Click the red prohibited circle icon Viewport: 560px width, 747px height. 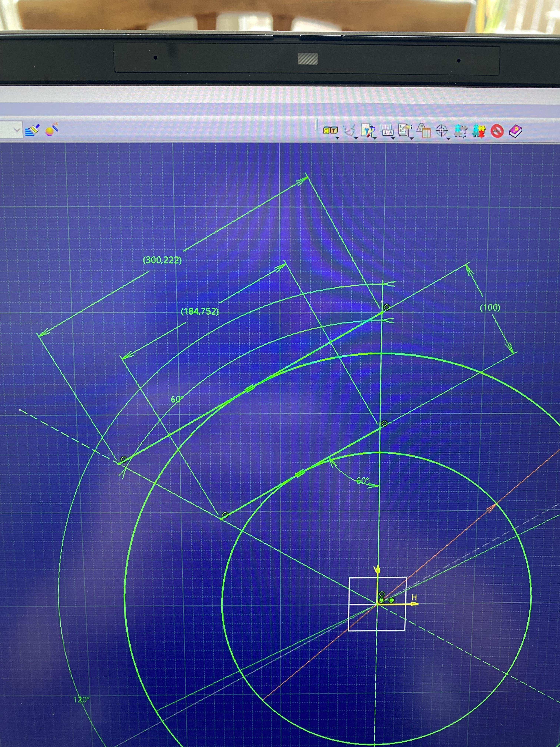coord(497,131)
